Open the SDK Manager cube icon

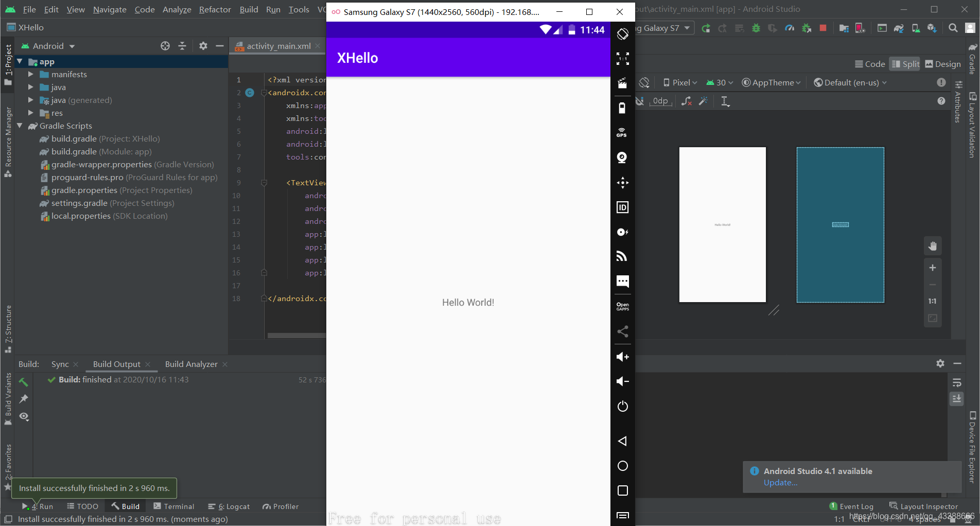932,28
